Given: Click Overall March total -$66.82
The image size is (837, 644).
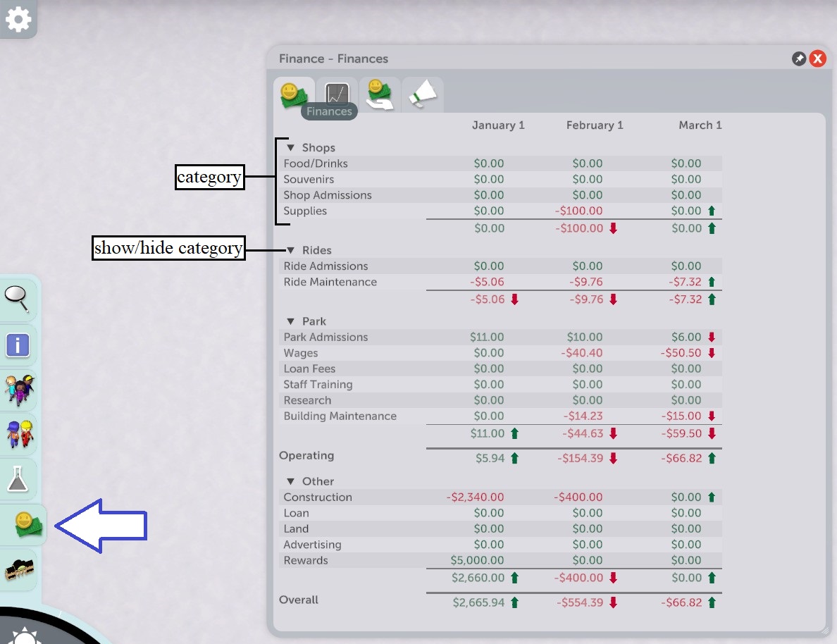Looking at the screenshot, I should (681, 602).
